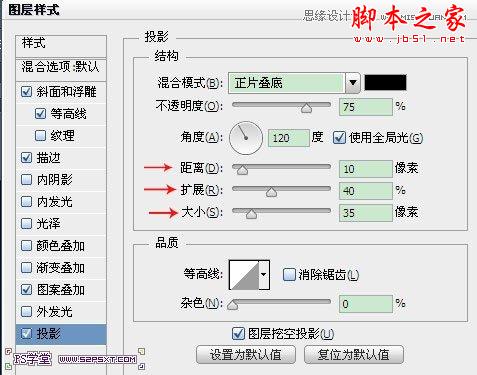477x375 pixels.
Task: Enable the 纹理 checkbox
Action: [x=40, y=136]
